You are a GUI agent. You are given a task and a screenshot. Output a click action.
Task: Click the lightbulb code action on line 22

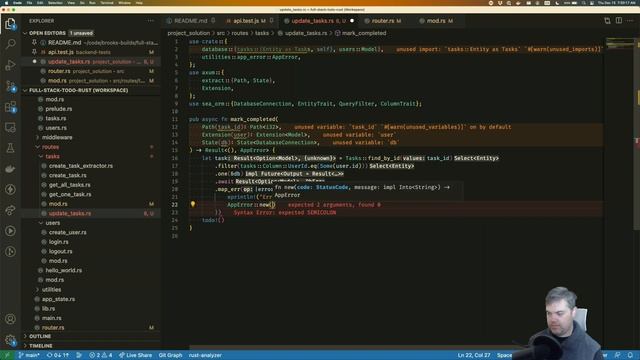[193, 204]
